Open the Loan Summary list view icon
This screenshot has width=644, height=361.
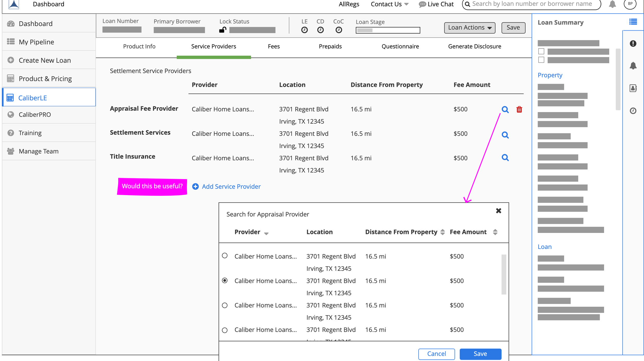coord(633,22)
